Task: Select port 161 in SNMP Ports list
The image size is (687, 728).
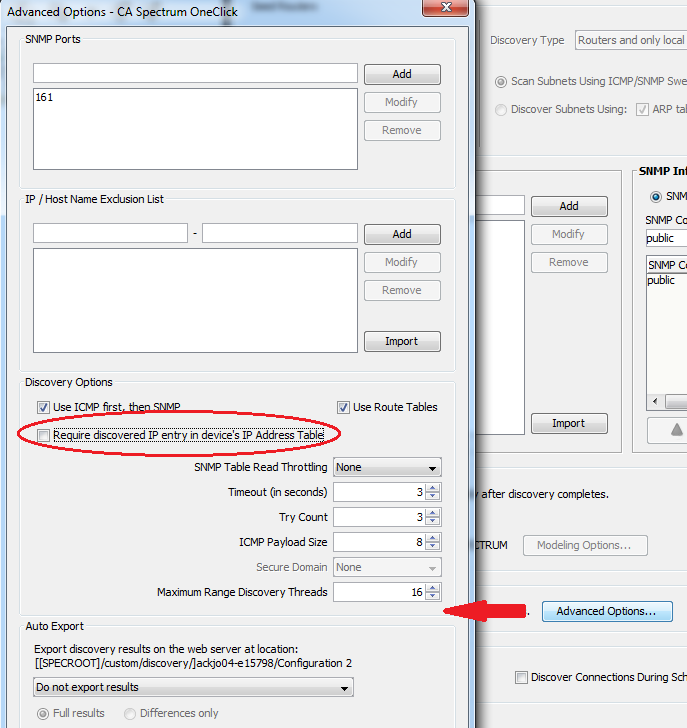Action: [45, 98]
